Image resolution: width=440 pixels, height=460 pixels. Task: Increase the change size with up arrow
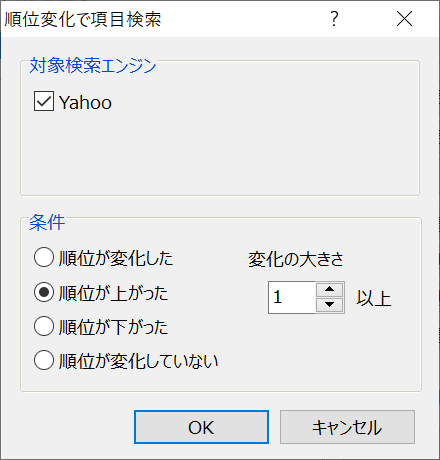click(329, 289)
